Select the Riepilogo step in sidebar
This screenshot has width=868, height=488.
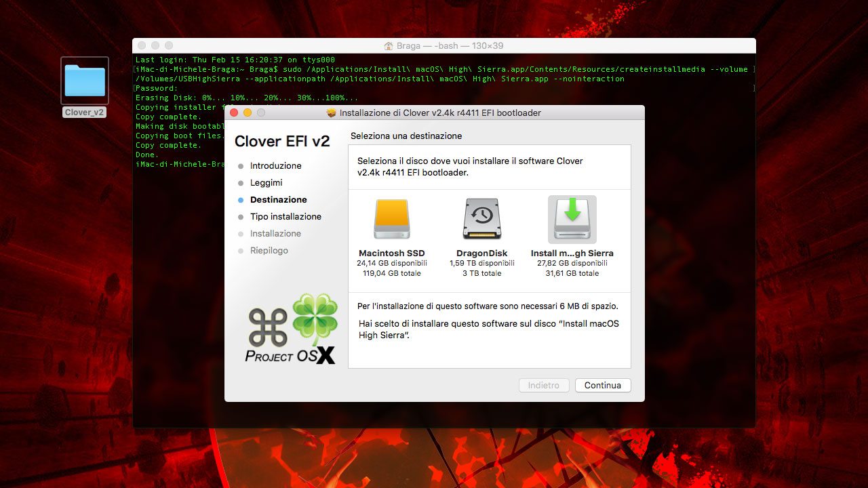point(269,251)
